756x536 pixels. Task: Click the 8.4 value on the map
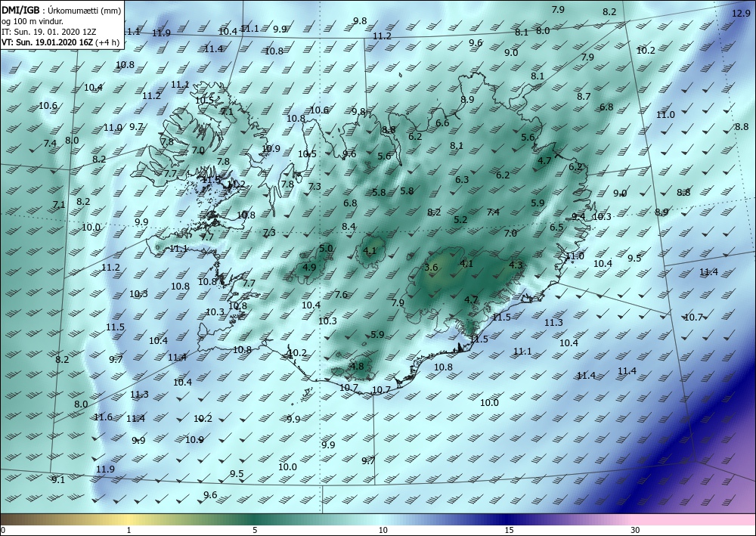(349, 226)
